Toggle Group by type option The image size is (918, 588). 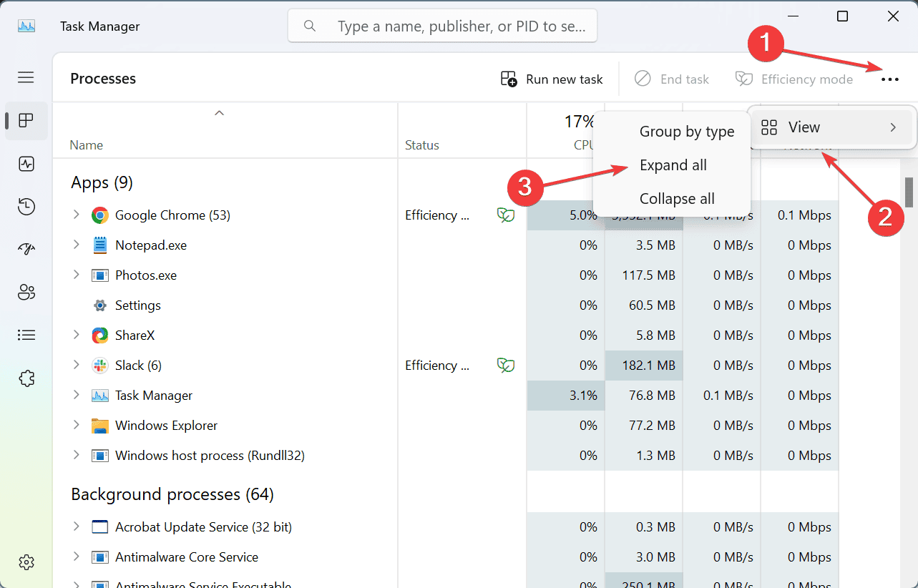[x=686, y=132]
